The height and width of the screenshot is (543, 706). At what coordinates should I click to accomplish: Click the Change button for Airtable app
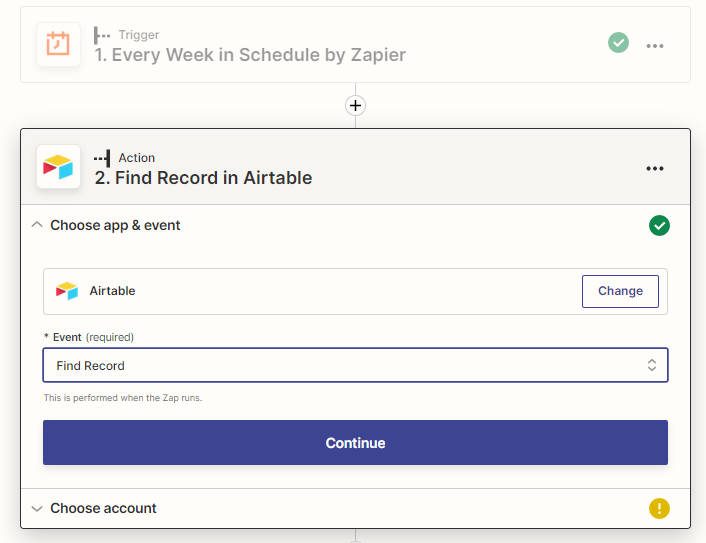point(620,291)
